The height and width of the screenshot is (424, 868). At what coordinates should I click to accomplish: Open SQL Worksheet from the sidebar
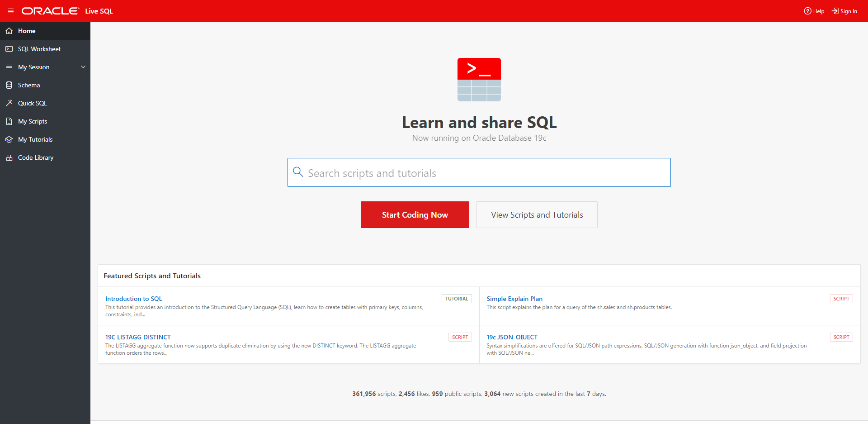[45, 49]
